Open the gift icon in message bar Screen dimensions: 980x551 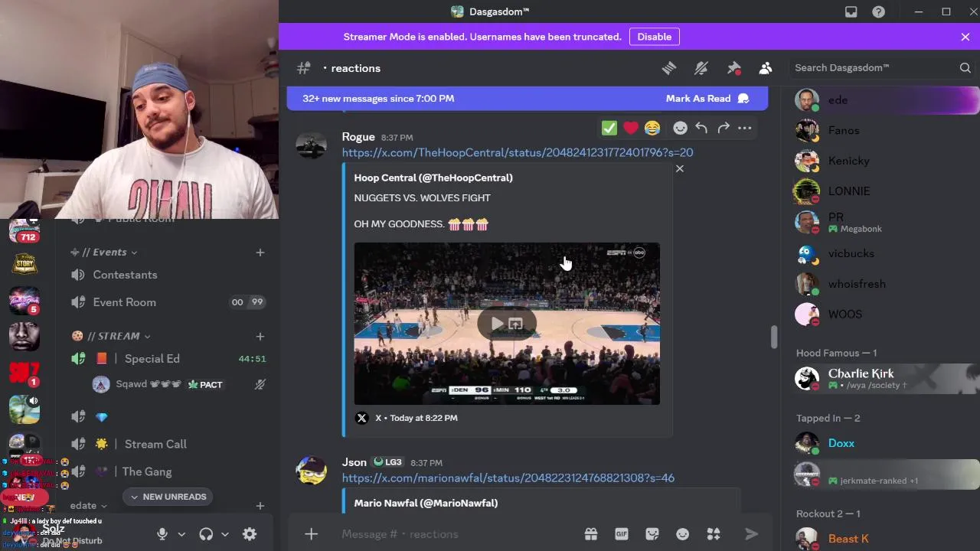pos(591,534)
